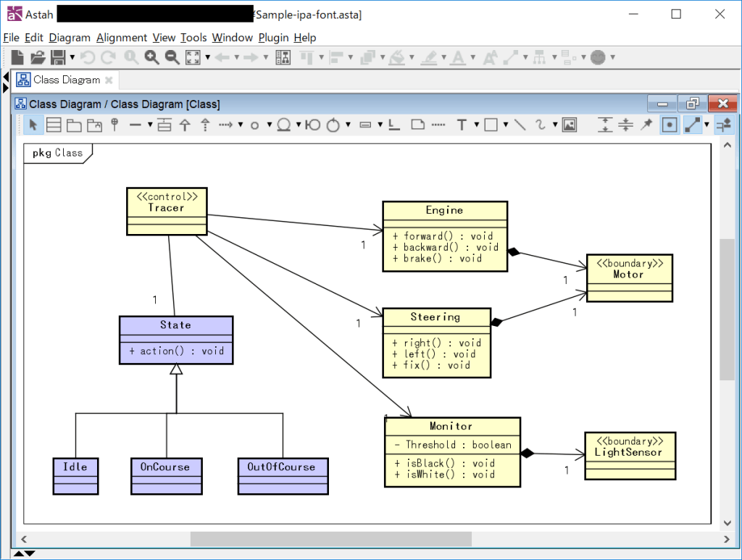Toggle the center-dot snap mode button
The width and height of the screenshot is (742, 560).
pos(669,125)
